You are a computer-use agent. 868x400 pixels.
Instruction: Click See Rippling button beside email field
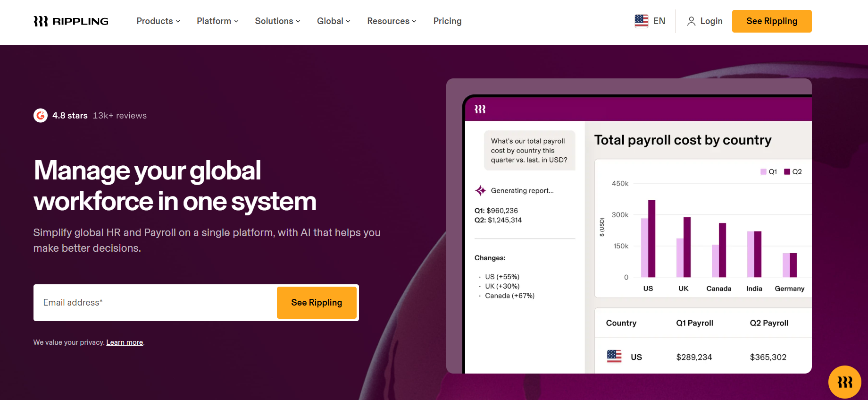tap(317, 303)
